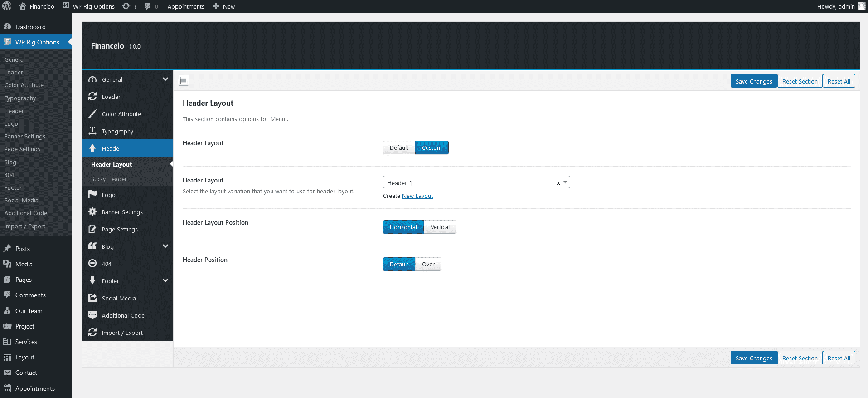Click the Appointments calendar icon in sidebar

7,388
